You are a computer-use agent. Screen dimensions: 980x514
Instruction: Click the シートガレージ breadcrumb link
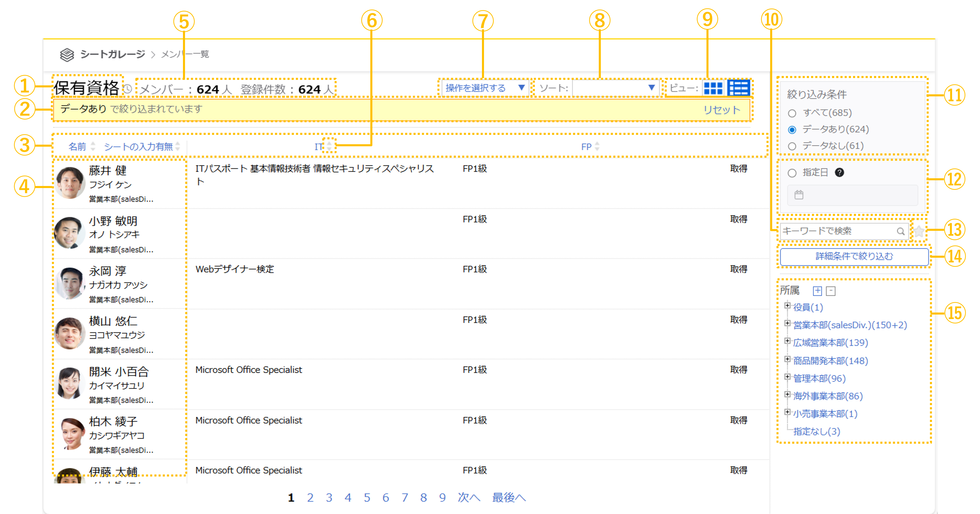112,54
